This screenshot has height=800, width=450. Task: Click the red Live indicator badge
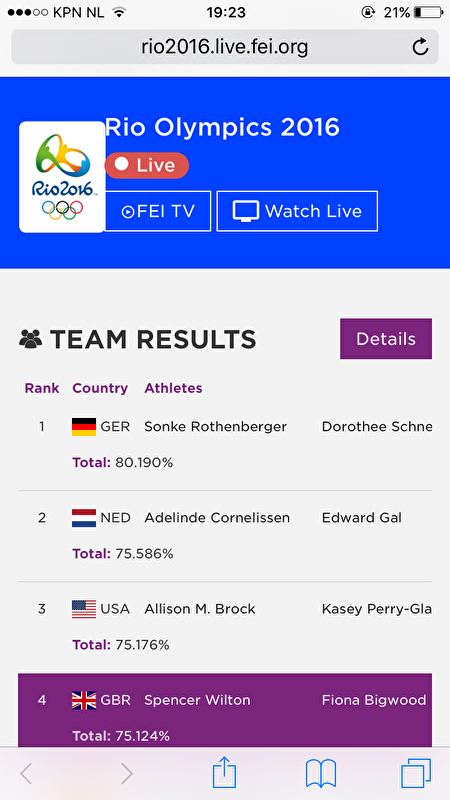[146, 165]
